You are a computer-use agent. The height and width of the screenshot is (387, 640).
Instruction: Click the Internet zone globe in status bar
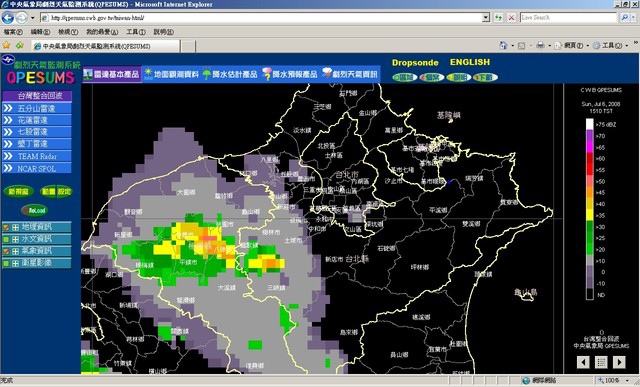[526, 380]
